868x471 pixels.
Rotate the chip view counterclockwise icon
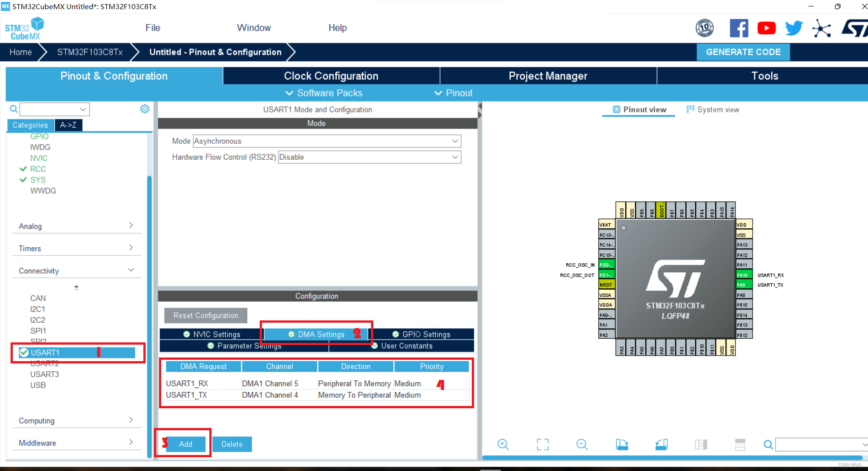tap(661, 444)
